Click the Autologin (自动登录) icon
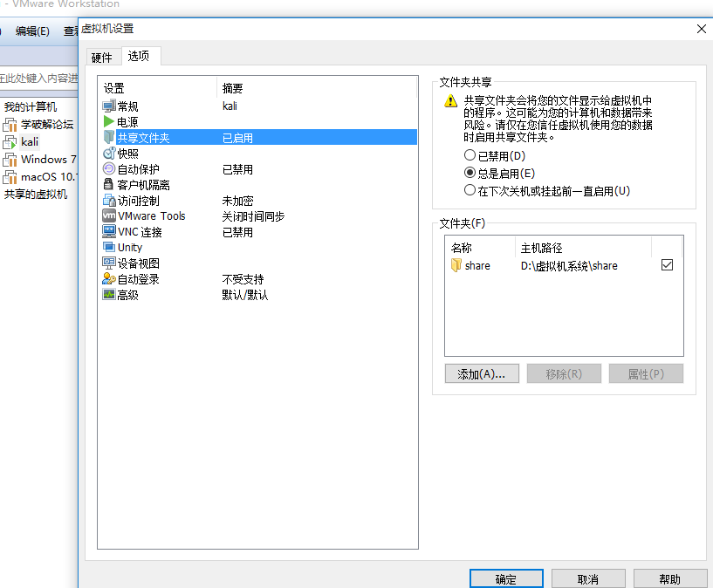 point(109,279)
